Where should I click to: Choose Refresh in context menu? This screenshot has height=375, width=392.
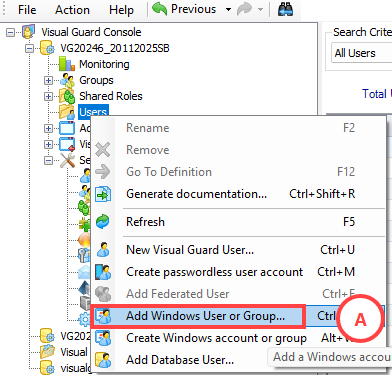[x=239, y=222]
